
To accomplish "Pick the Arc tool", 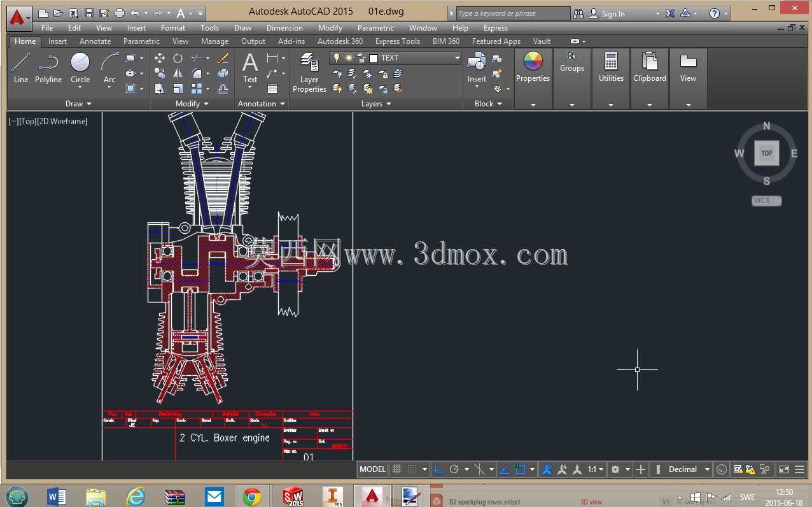I will pos(109,68).
